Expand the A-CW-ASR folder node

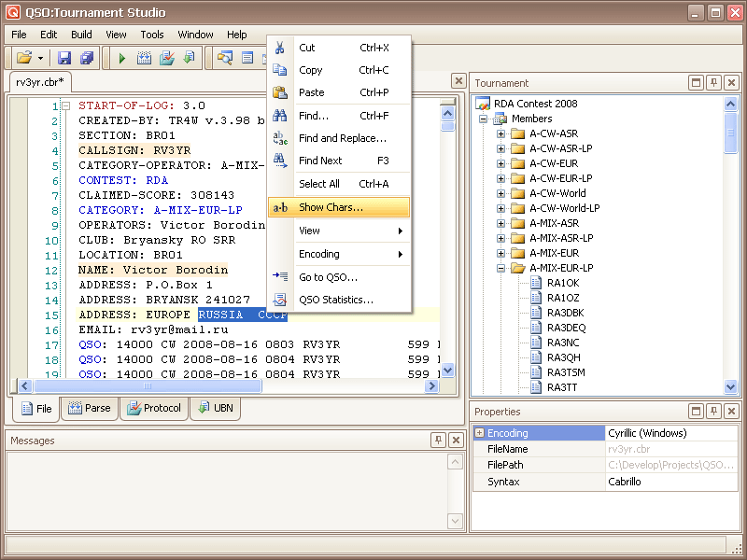(500, 133)
